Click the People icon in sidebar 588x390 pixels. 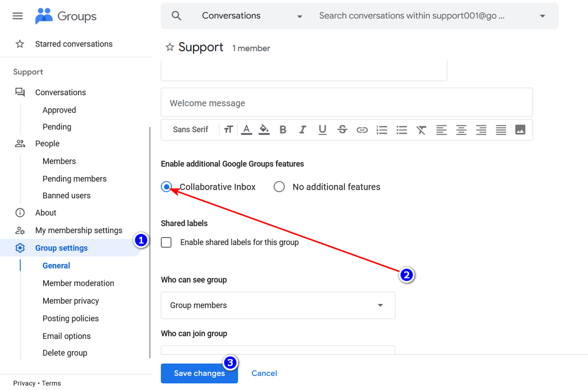[20, 144]
